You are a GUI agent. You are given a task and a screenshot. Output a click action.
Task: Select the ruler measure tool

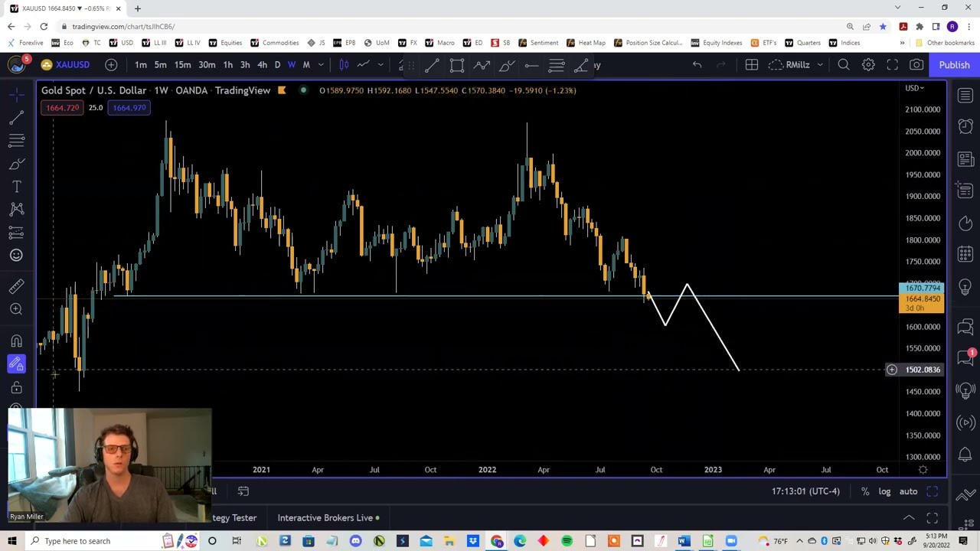16,286
